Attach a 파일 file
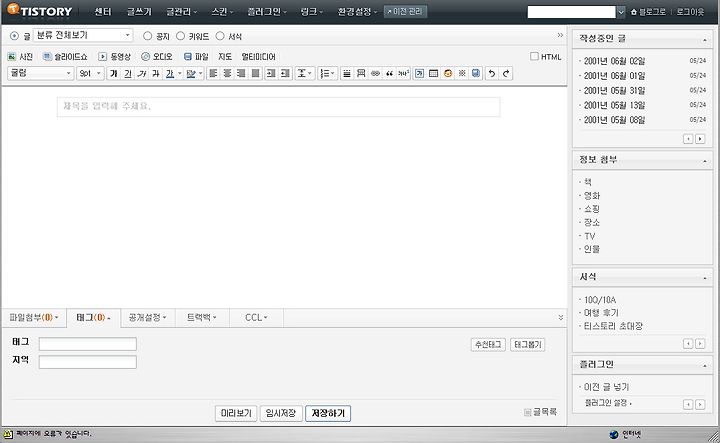 [196, 56]
